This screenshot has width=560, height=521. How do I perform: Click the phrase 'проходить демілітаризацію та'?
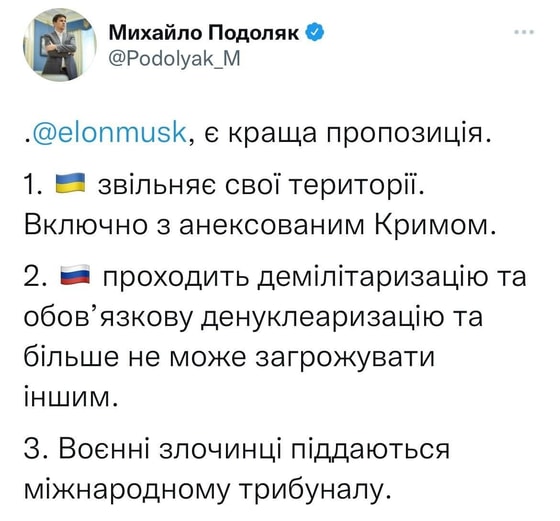click(315, 277)
